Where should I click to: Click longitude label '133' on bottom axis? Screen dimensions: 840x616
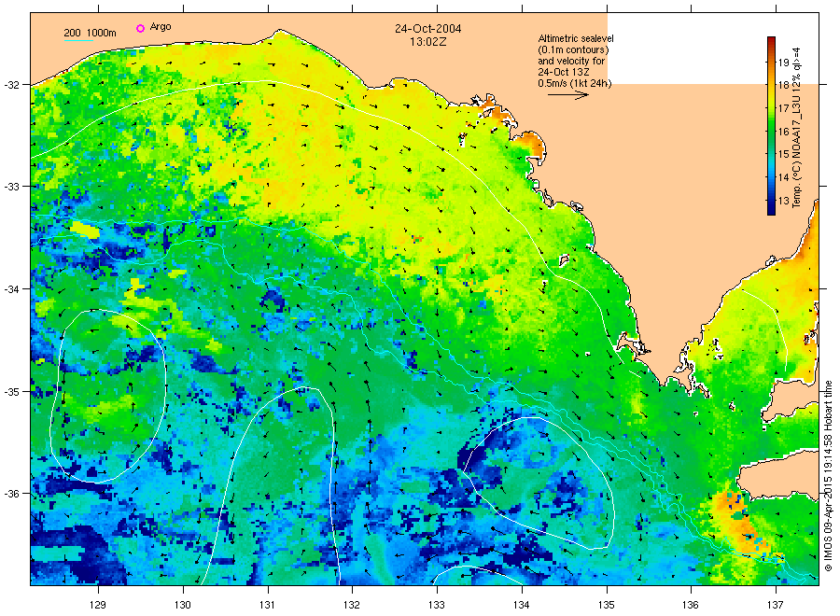[x=437, y=605]
